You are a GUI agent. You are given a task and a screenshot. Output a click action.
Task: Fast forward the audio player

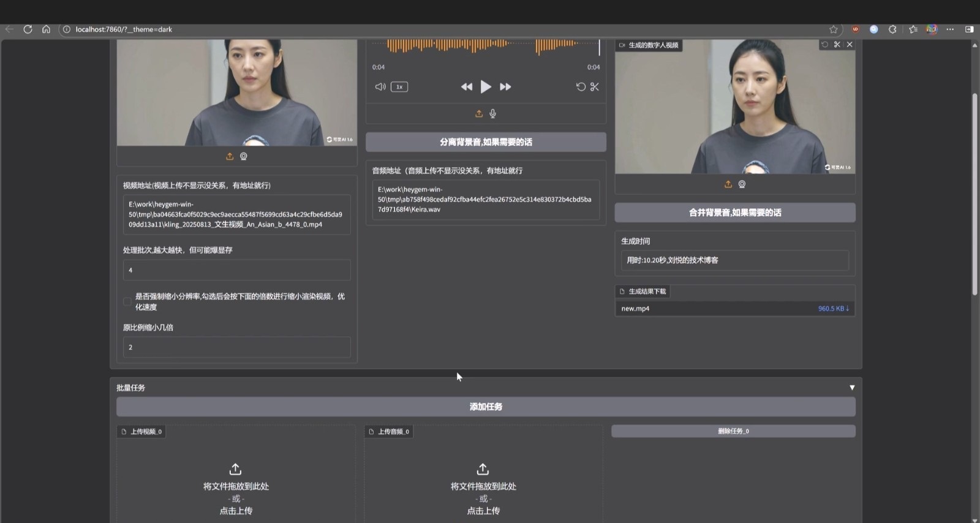(x=505, y=87)
